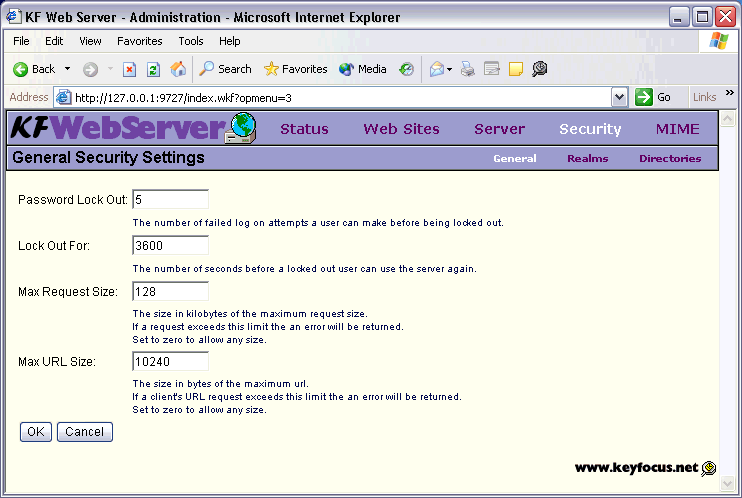Click the KF WebServer globe logo
This screenshot has width=742, height=498.
[x=240, y=128]
